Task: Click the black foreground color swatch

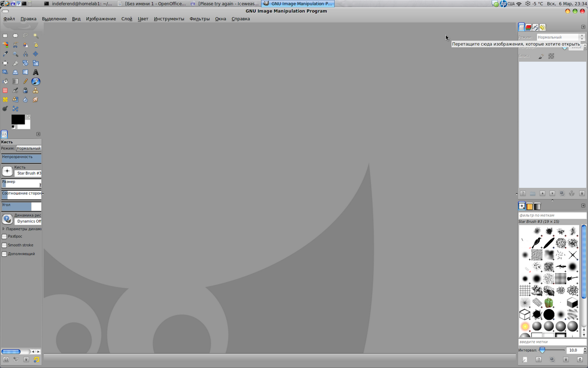Action: (x=18, y=119)
